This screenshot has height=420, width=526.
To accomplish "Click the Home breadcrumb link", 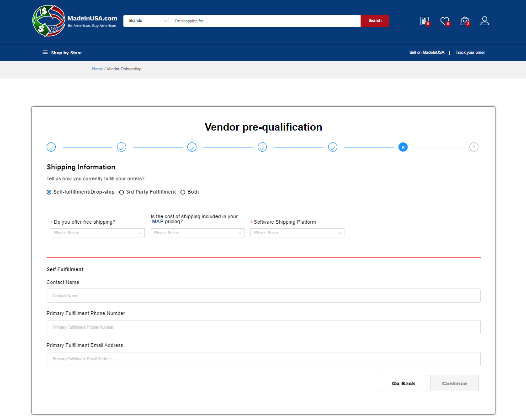I will click(x=97, y=69).
